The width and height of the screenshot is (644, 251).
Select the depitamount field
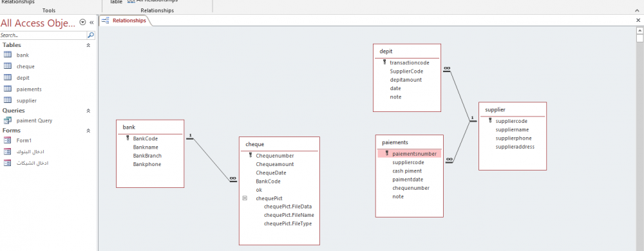coord(406,80)
